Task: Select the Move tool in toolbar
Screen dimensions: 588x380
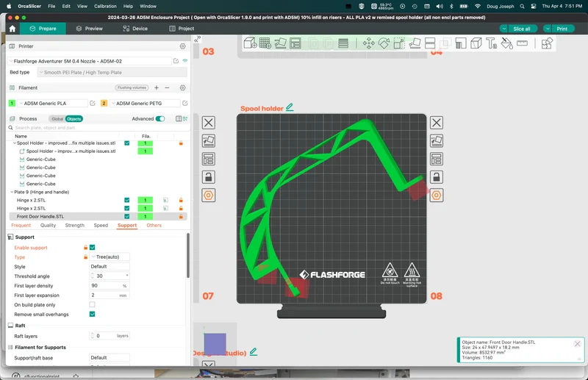Action: 369,43
